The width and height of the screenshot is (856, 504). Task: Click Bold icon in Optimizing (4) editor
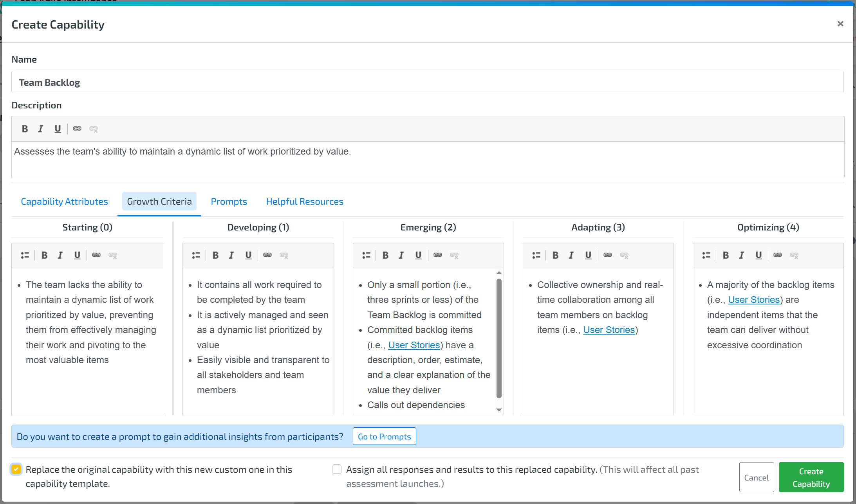[x=726, y=255]
